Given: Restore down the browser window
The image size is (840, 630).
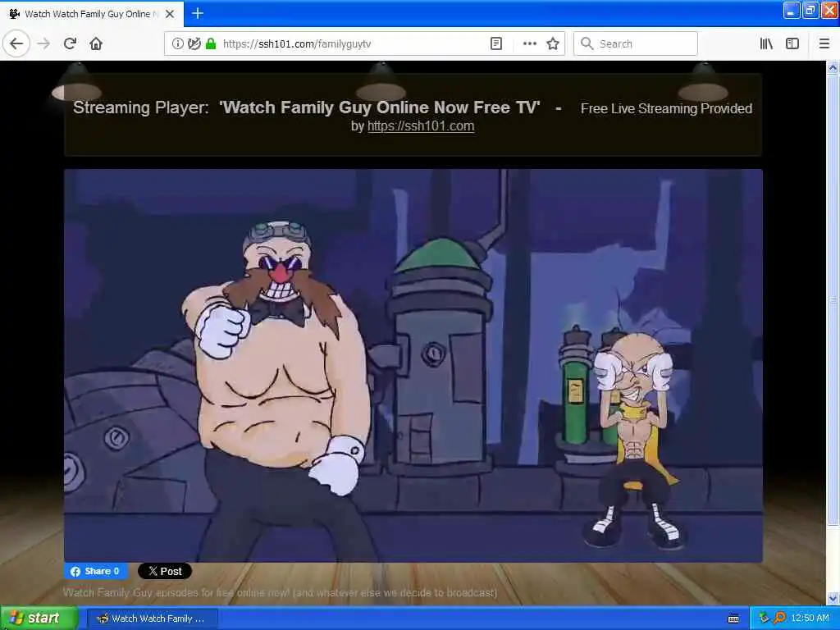Looking at the screenshot, I should [810, 10].
